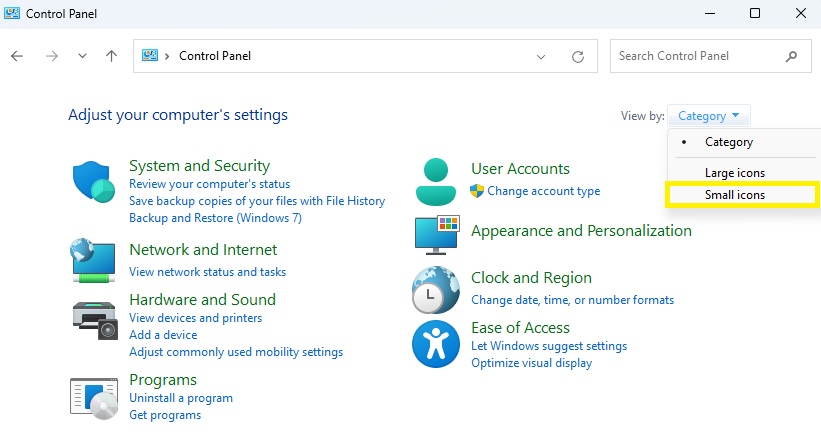Click Uninstall a program
Image resolution: width=821 pixels, height=446 pixels.
click(x=181, y=398)
